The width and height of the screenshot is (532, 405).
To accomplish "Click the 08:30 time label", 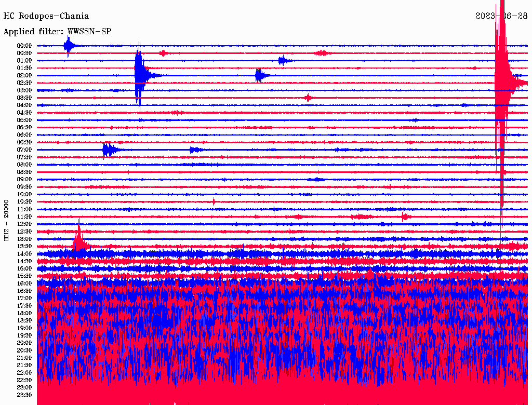I will coord(24,172).
